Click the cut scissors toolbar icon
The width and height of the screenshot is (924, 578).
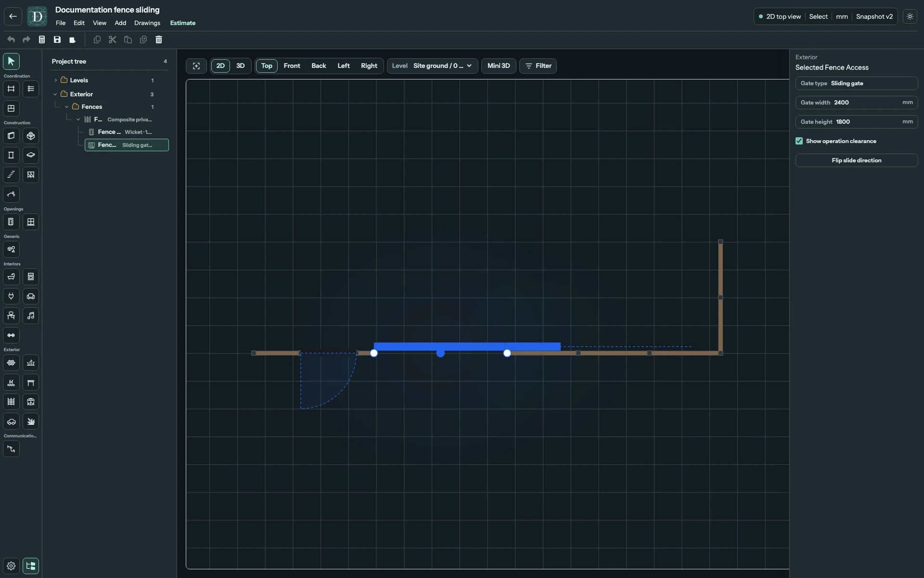[113, 39]
